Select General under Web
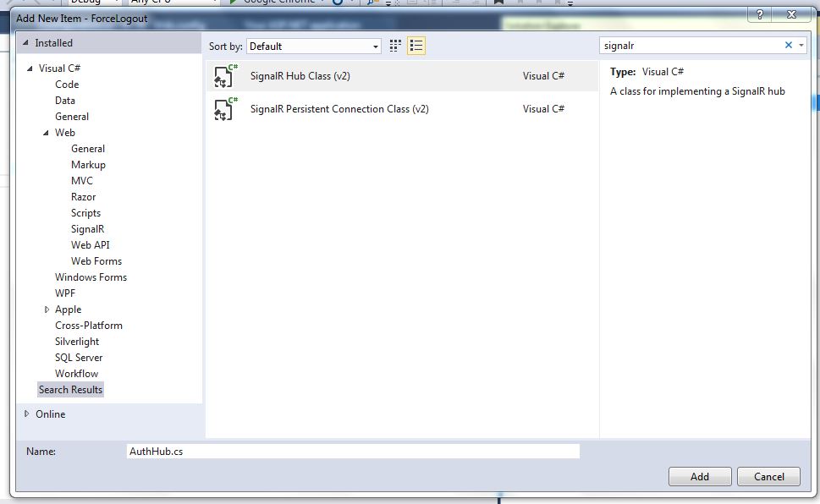 click(88, 149)
